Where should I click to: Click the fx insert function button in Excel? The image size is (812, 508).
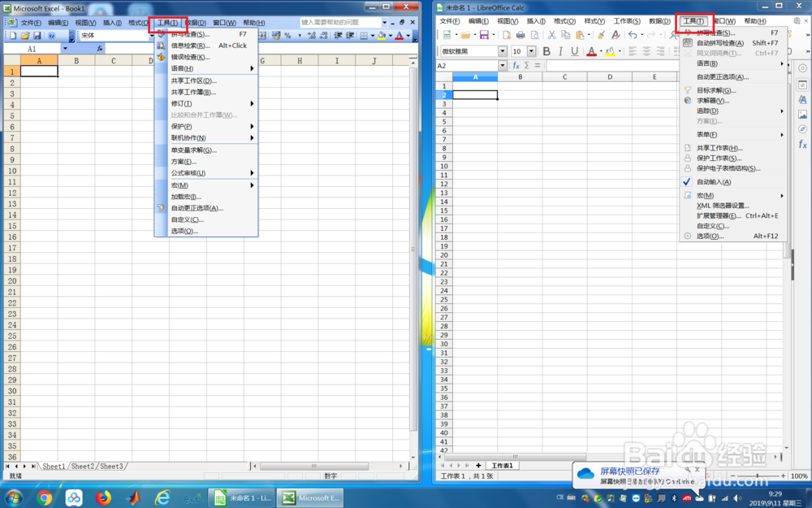tap(99, 49)
